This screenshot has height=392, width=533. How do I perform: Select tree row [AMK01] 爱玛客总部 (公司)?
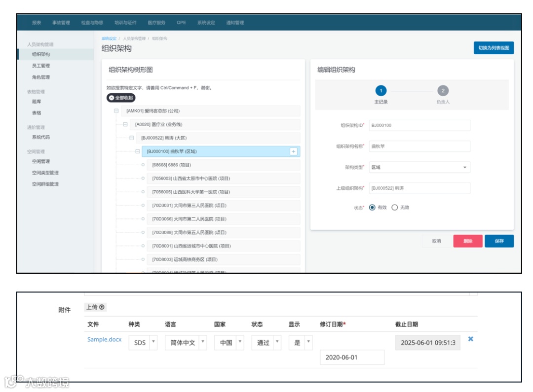coord(211,111)
